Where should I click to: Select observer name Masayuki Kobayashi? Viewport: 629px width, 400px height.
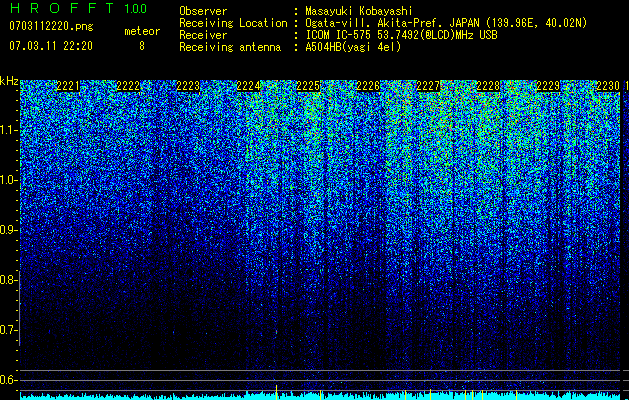[359, 12]
